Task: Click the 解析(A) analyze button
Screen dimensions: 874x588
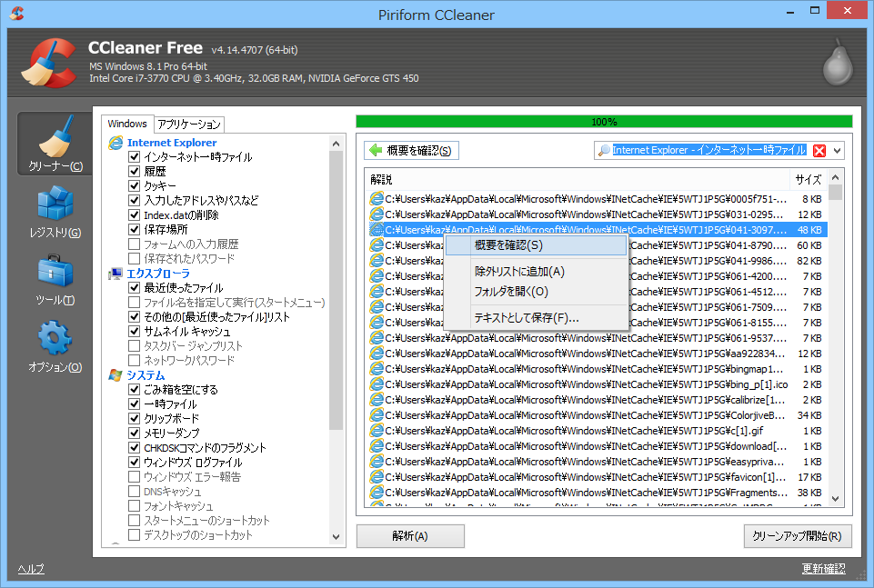Action: click(x=410, y=536)
